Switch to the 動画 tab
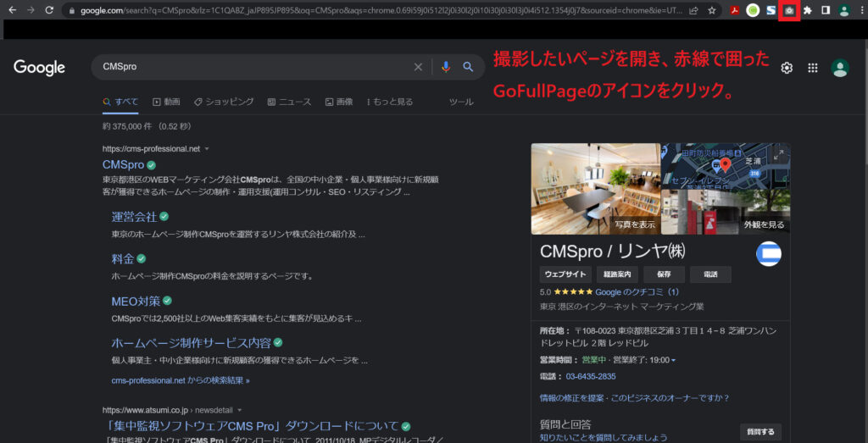868x443 pixels. 166,102
